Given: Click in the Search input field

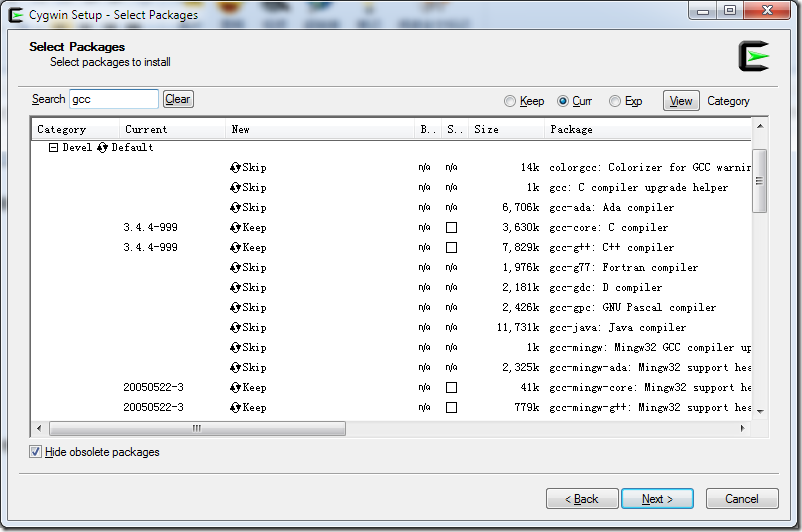Looking at the screenshot, I should [x=113, y=99].
